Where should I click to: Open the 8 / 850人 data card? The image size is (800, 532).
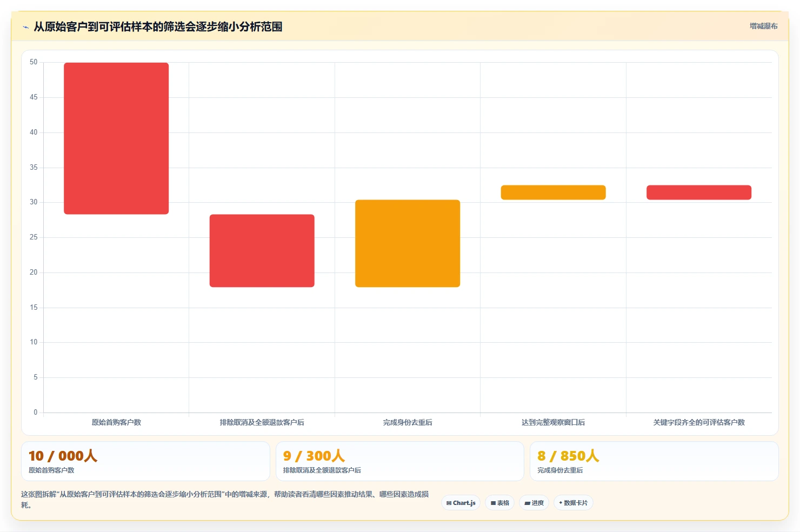pos(654,461)
